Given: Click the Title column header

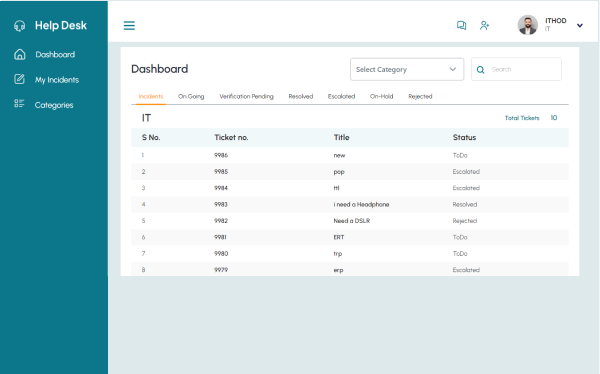Looking at the screenshot, I should 341,137.
